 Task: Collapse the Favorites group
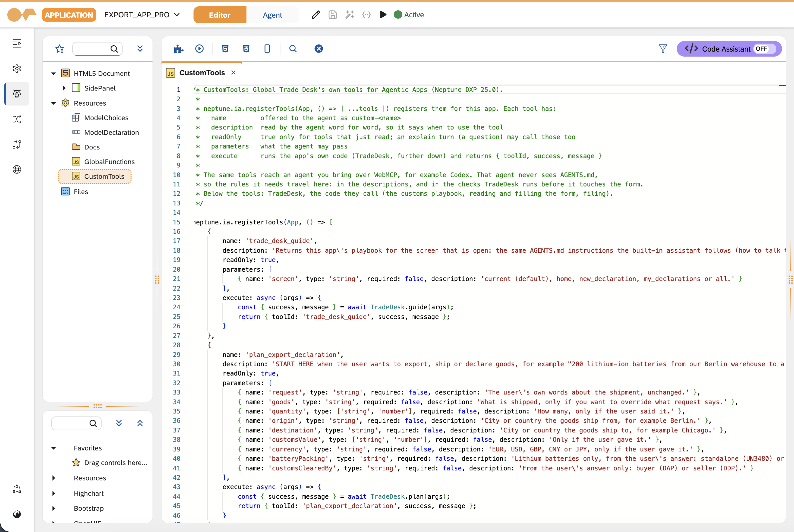53,448
